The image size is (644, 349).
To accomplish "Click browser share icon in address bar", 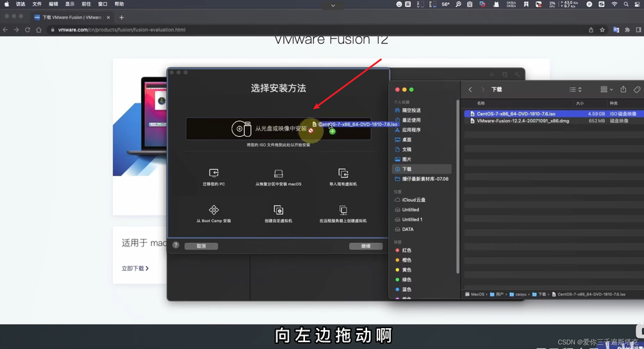I will 591,29.
